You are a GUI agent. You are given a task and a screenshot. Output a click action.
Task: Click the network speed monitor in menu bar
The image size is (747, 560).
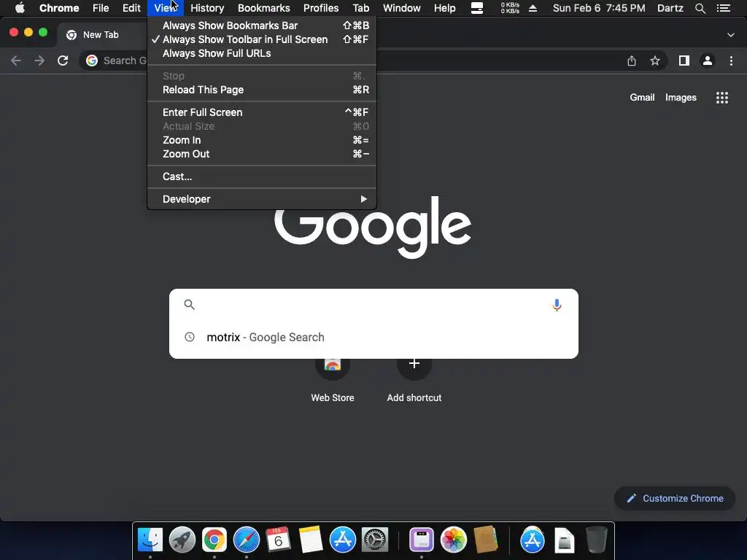click(510, 8)
